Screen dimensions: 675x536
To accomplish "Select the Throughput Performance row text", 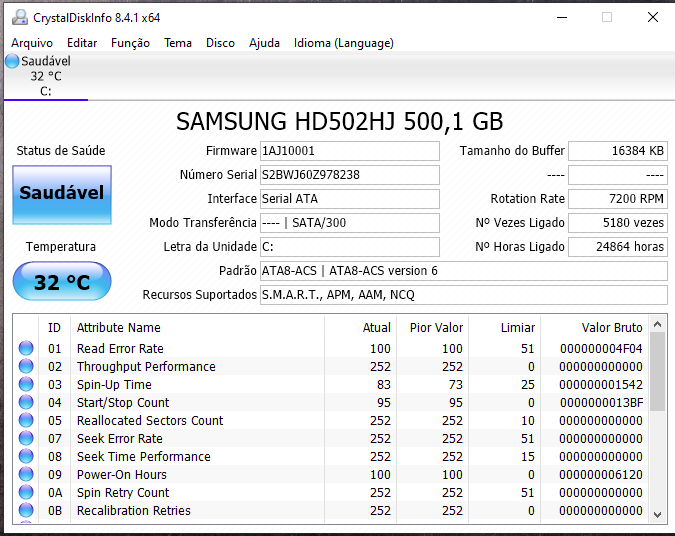I will click(146, 366).
